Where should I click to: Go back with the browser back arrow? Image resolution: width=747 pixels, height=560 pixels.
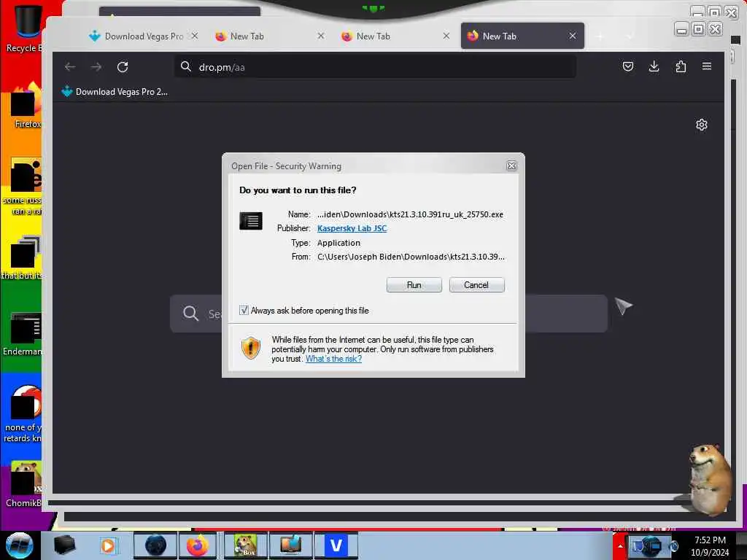click(70, 66)
